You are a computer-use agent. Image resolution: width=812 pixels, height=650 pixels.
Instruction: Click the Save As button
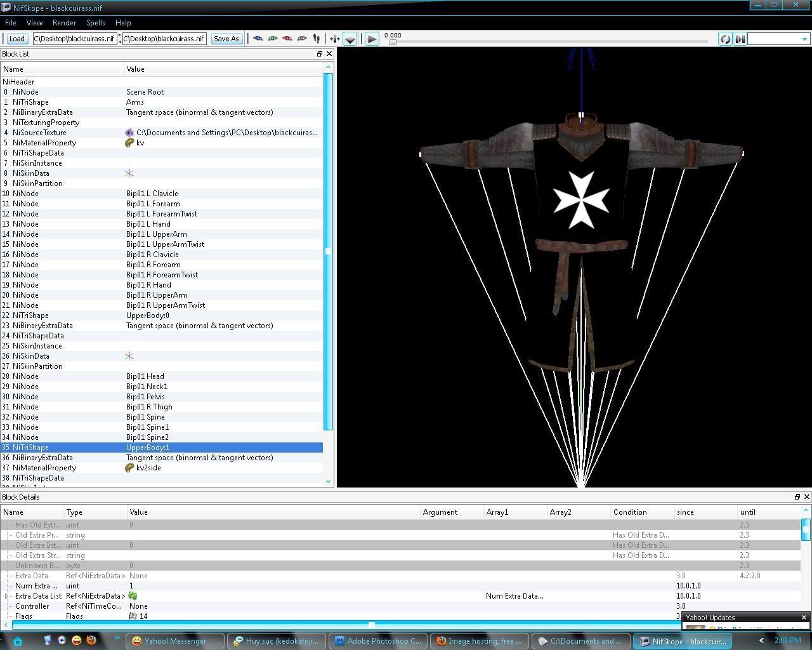(226, 39)
